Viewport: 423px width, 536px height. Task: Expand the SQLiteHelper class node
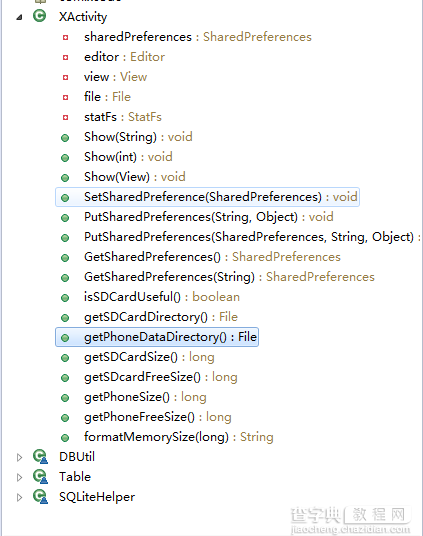click(19, 497)
